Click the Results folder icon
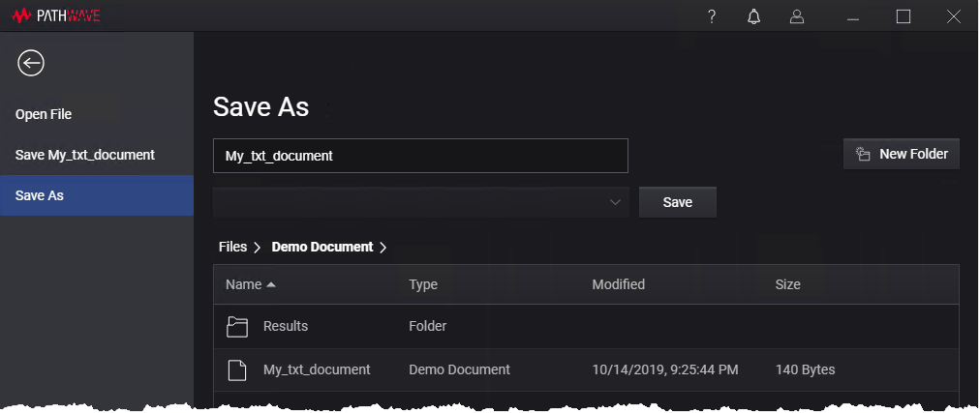Image resolution: width=980 pixels, height=413 pixels. coord(237,327)
